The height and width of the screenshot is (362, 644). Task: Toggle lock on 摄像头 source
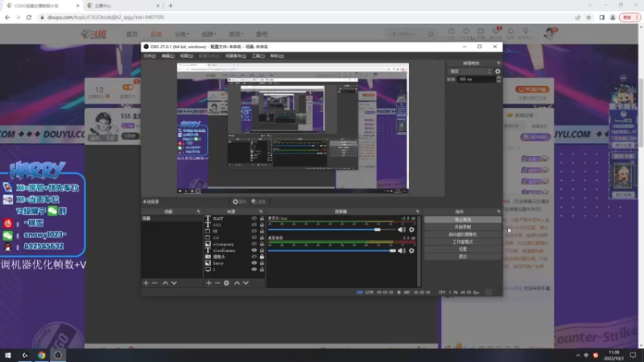pos(262,257)
